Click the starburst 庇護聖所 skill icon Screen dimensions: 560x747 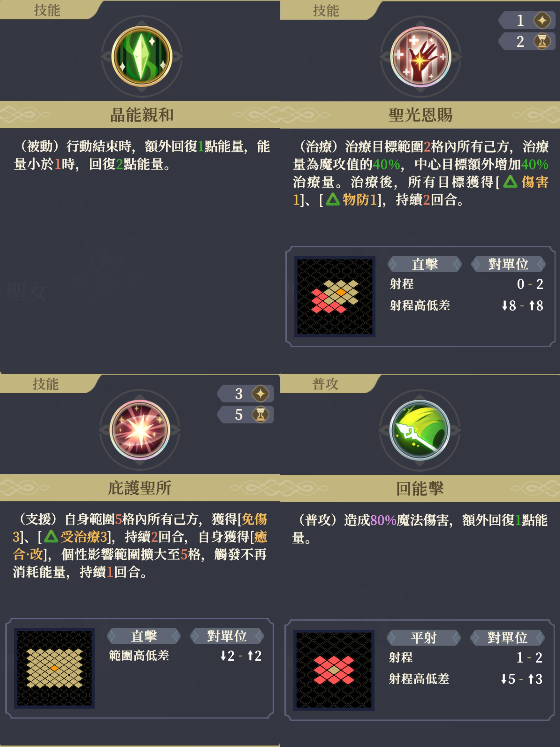coord(140,430)
